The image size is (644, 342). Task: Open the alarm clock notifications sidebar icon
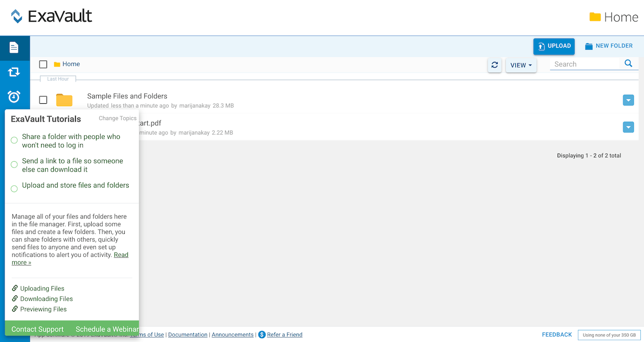[x=14, y=96]
